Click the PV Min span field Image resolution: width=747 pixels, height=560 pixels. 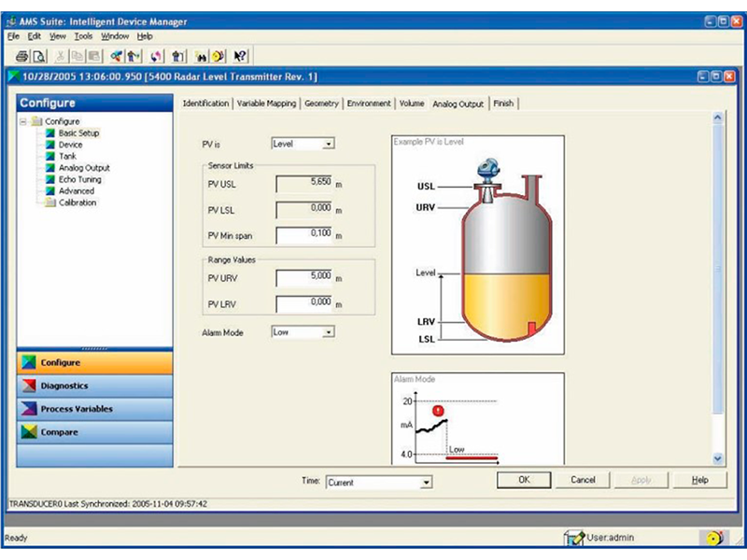coord(304,236)
